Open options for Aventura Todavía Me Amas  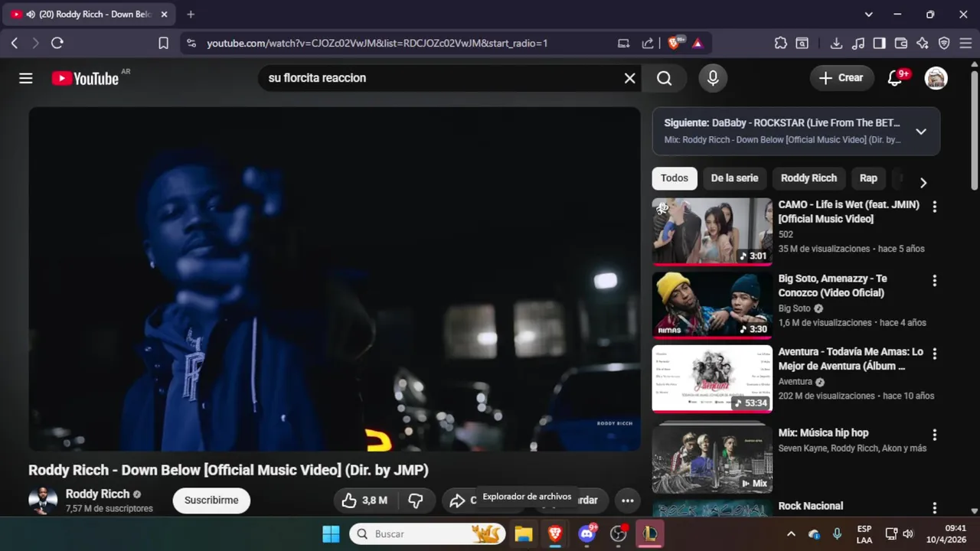point(934,354)
